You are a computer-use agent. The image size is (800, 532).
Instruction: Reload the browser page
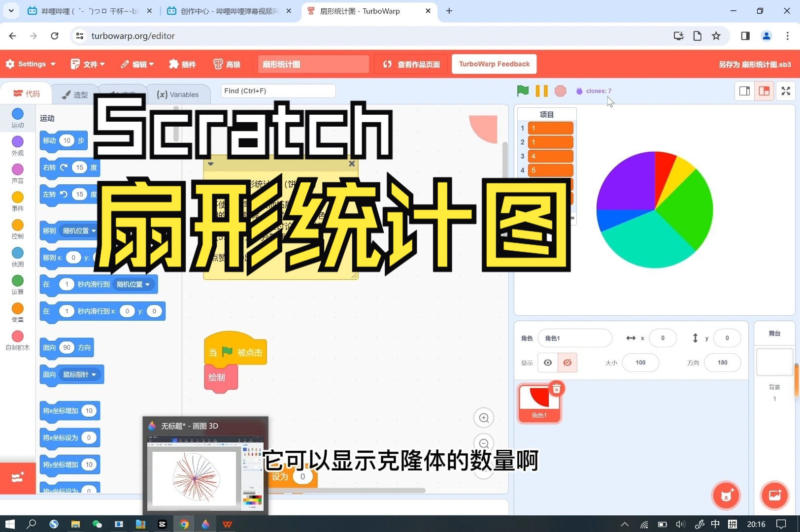point(55,36)
